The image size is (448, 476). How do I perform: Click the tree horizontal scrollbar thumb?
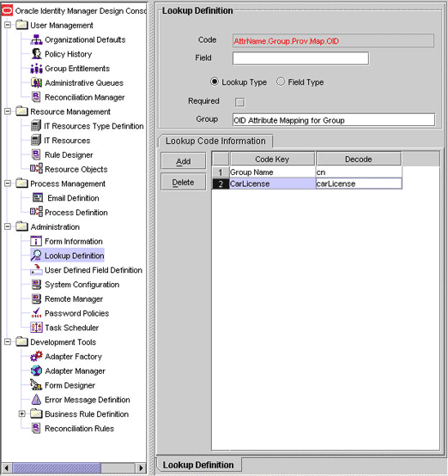[57, 467]
